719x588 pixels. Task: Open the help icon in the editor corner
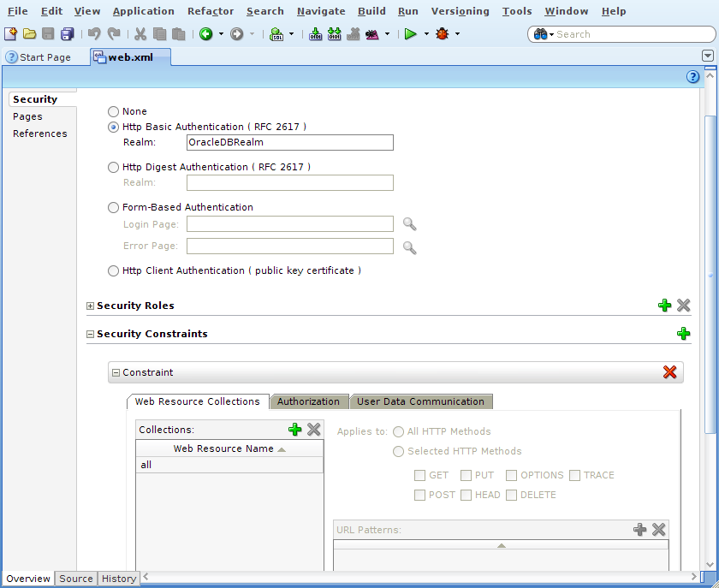692,76
